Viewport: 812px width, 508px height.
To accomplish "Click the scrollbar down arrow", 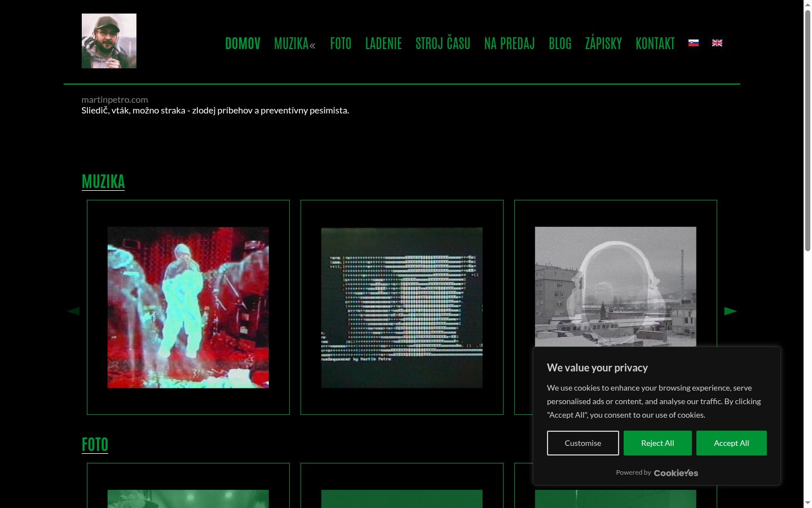I will (807, 503).
